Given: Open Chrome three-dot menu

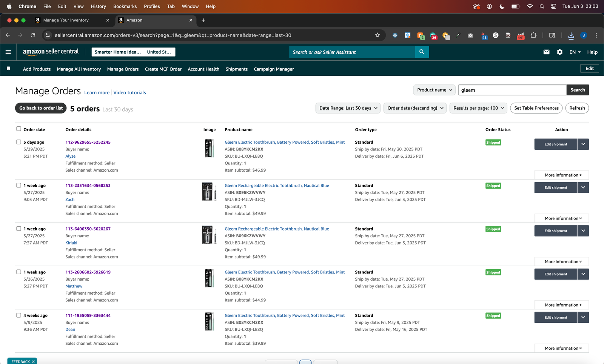Looking at the screenshot, I should click(x=596, y=35).
